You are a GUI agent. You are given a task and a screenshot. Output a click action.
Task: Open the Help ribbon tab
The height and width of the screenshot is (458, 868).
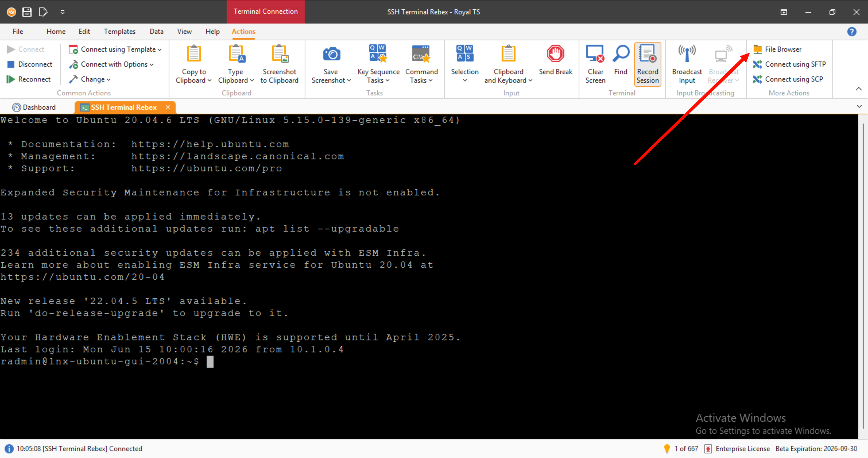click(x=212, y=31)
